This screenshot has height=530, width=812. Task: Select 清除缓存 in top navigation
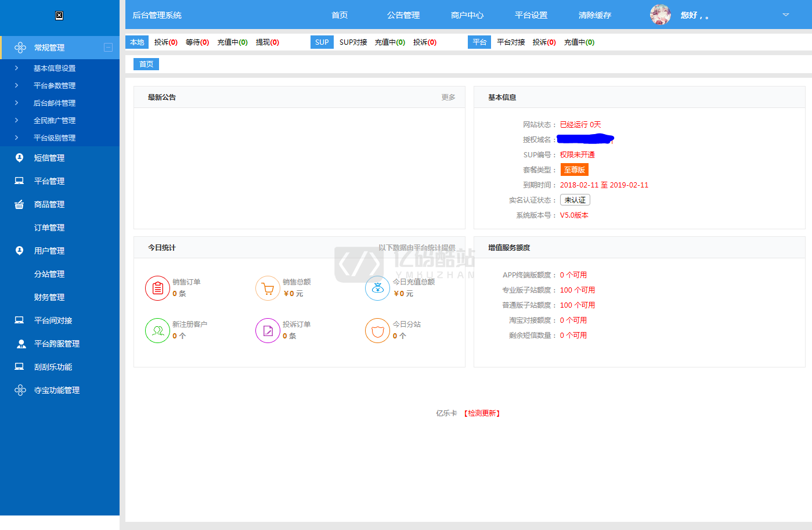click(x=595, y=15)
